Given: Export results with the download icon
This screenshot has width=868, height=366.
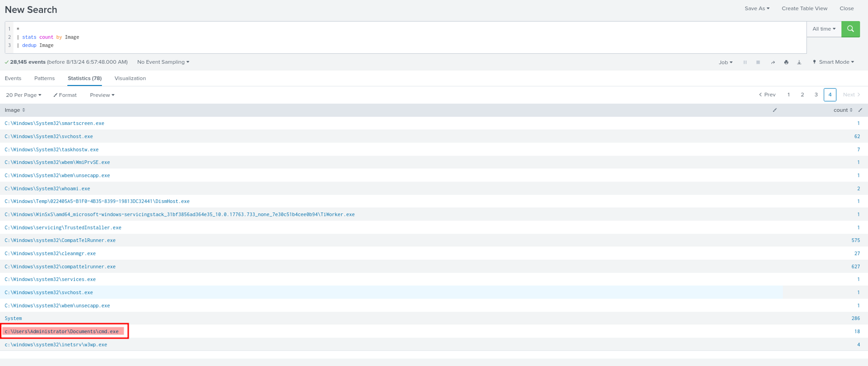Looking at the screenshot, I should 799,62.
